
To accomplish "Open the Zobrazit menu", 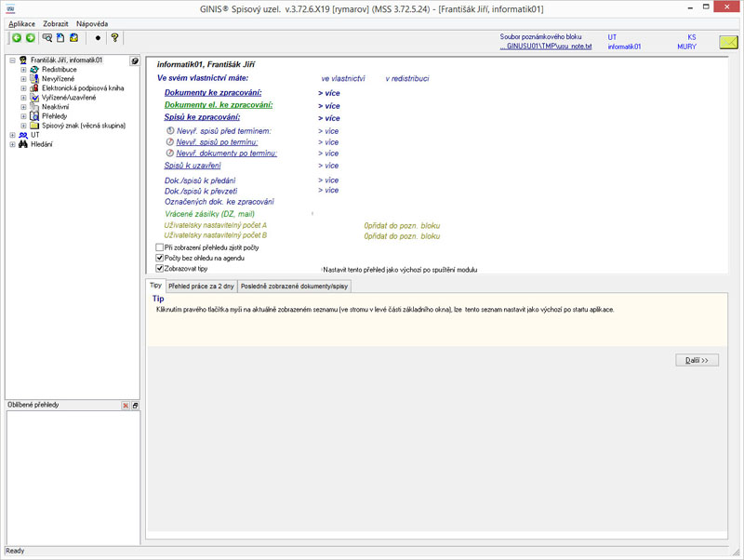I will (56, 24).
